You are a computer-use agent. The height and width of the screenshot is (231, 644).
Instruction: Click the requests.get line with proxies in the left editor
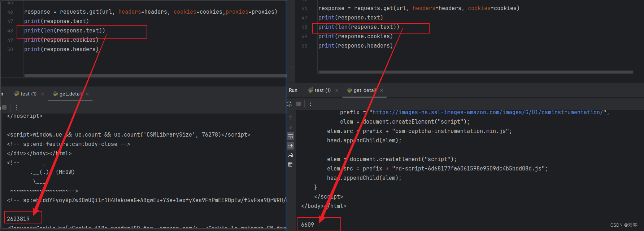151,12
